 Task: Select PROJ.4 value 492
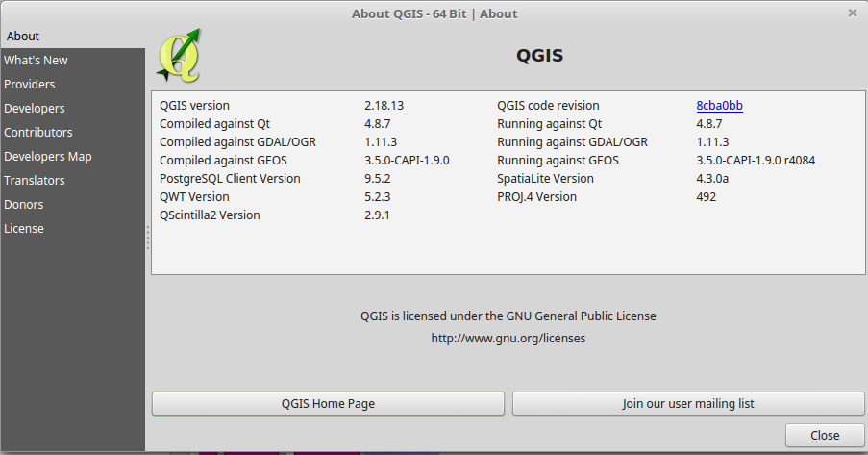click(x=706, y=197)
